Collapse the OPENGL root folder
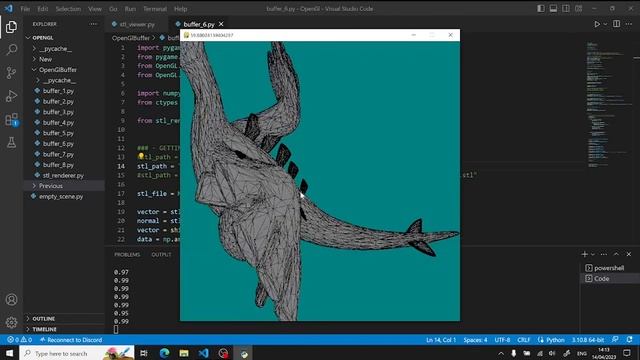640x360 pixels. (42, 38)
